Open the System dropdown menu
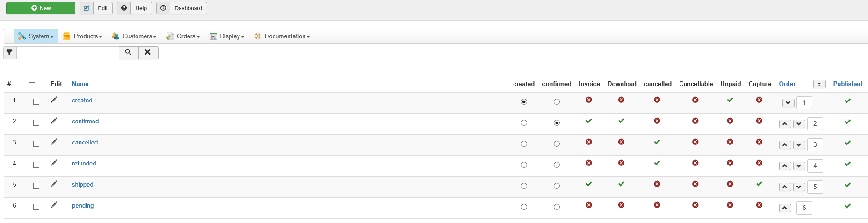The width and height of the screenshot is (868, 223). (36, 36)
